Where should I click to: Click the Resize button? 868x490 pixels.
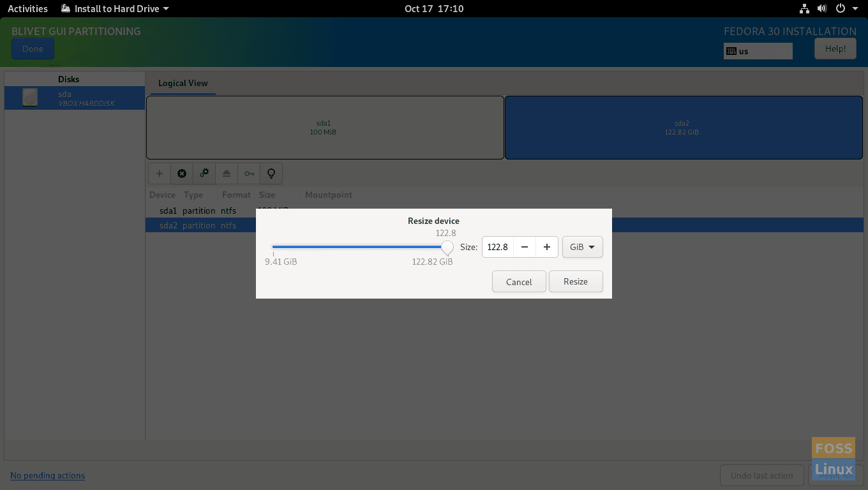[x=575, y=281]
